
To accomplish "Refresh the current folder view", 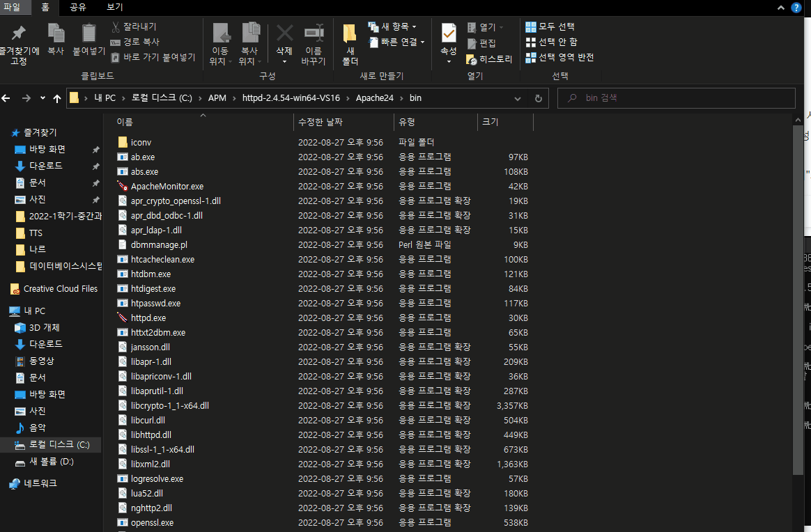I will click(538, 98).
